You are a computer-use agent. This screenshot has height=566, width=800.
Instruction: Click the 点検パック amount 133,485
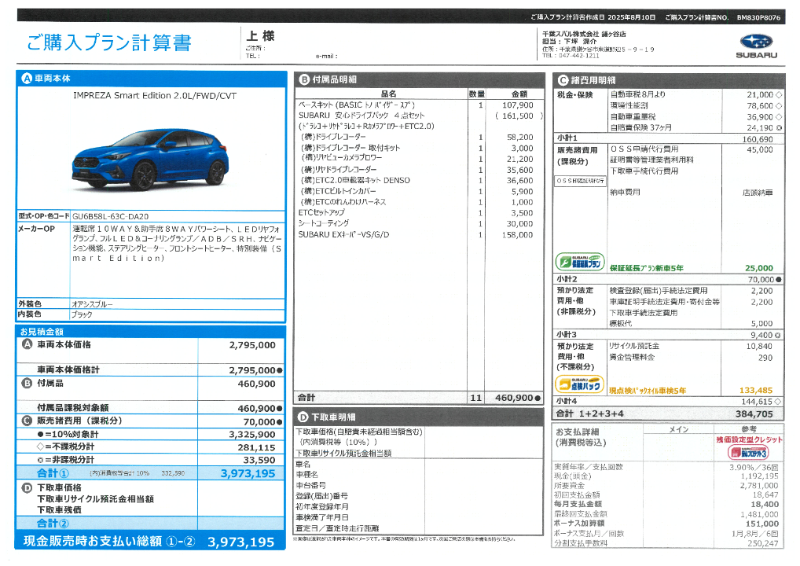click(x=756, y=390)
